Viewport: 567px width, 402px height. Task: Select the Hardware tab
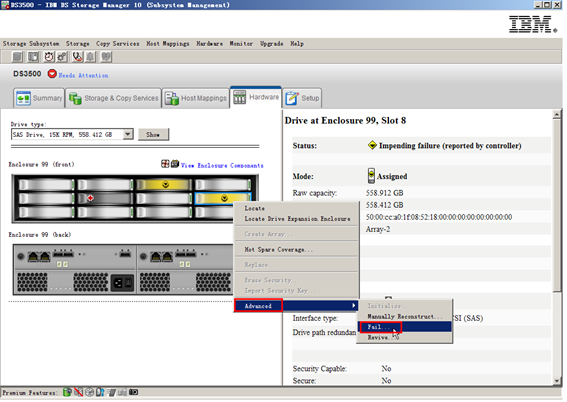[256, 97]
